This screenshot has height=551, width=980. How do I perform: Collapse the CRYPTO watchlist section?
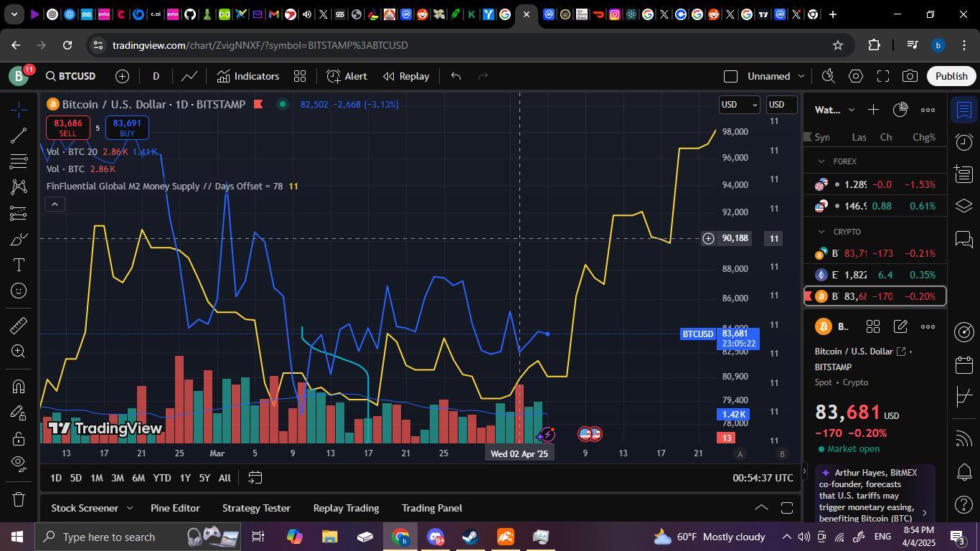click(821, 232)
